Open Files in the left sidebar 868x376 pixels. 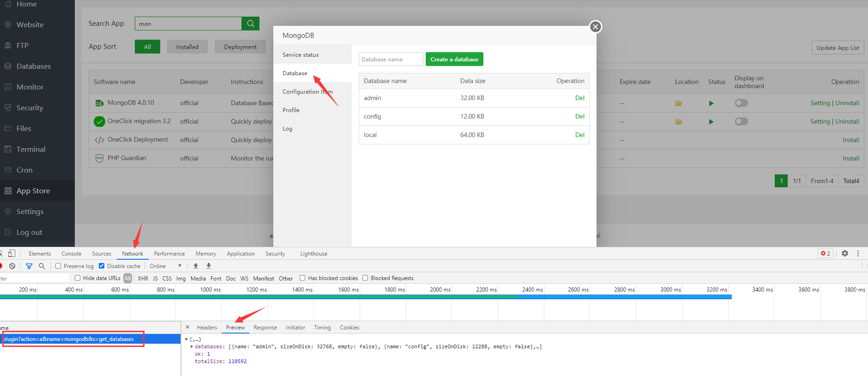(x=24, y=128)
